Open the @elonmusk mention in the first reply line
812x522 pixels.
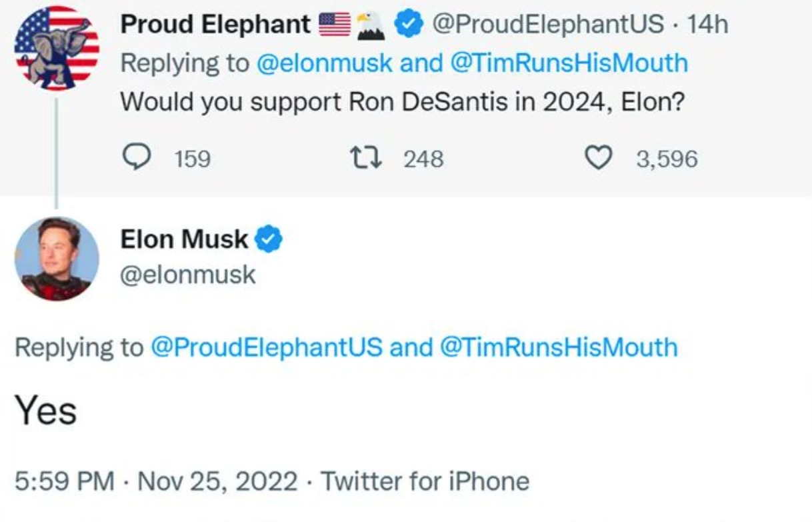click(x=323, y=63)
